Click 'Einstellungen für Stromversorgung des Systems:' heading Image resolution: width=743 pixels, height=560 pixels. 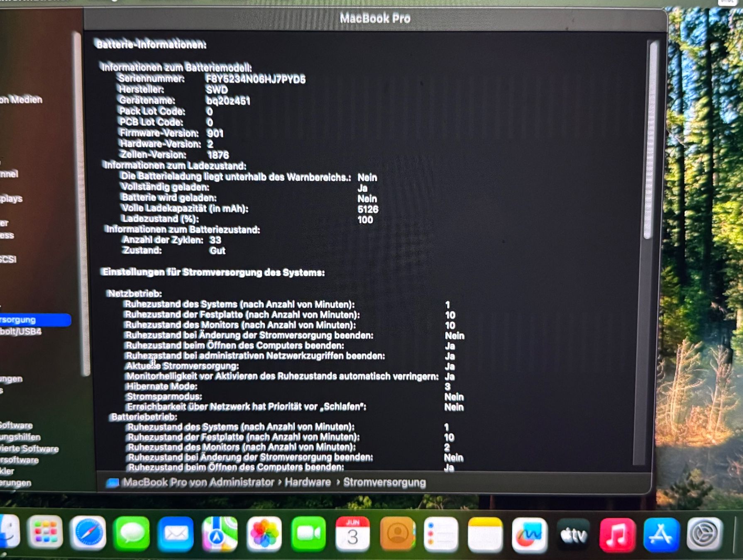[x=213, y=272]
